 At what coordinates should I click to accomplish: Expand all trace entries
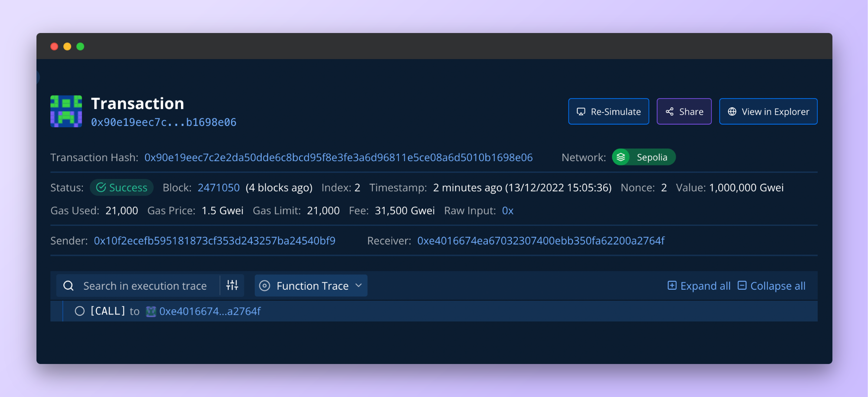point(699,286)
